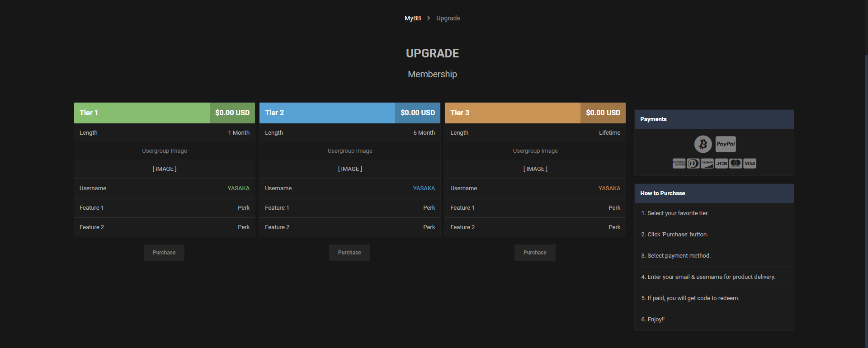Click the How to Purchase panel header

pyautogui.click(x=714, y=193)
